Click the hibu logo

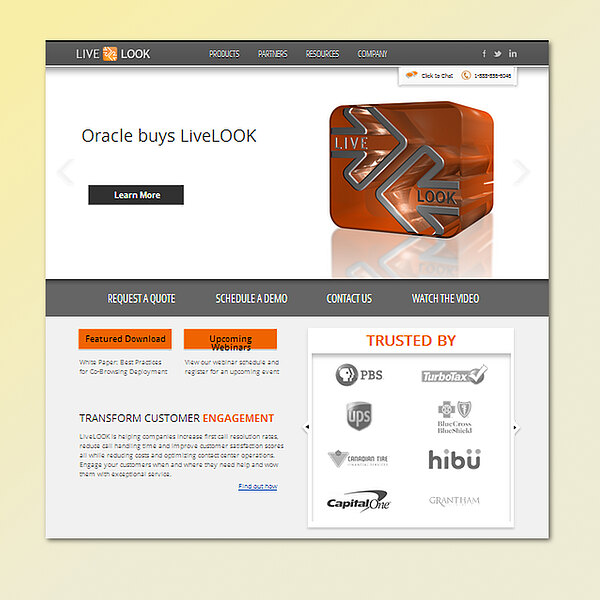click(x=455, y=459)
